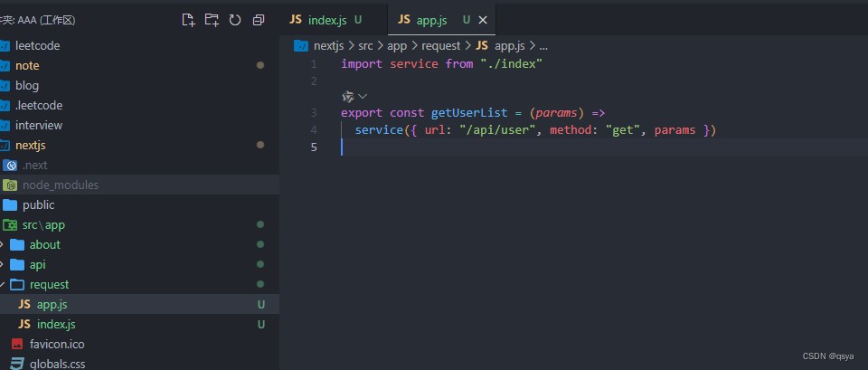Expand the api folder
The image size is (868, 370).
click(x=37, y=264)
